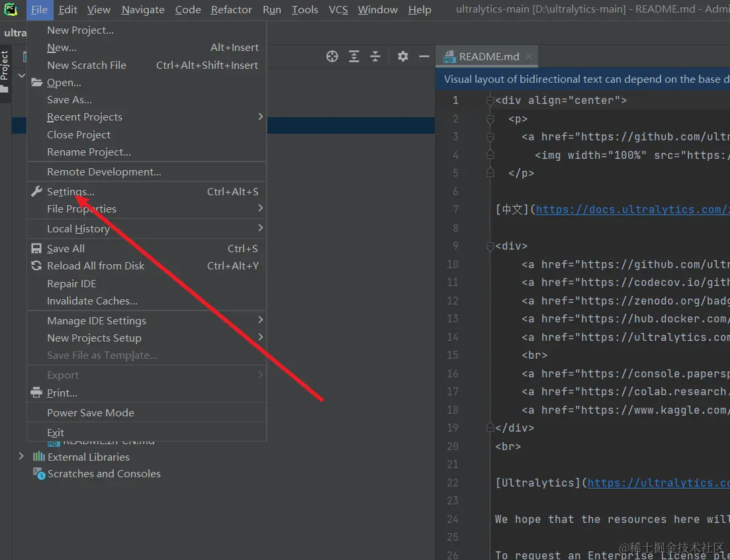Choose Exit from File menu
This screenshot has width=730, height=560.
(147, 432)
